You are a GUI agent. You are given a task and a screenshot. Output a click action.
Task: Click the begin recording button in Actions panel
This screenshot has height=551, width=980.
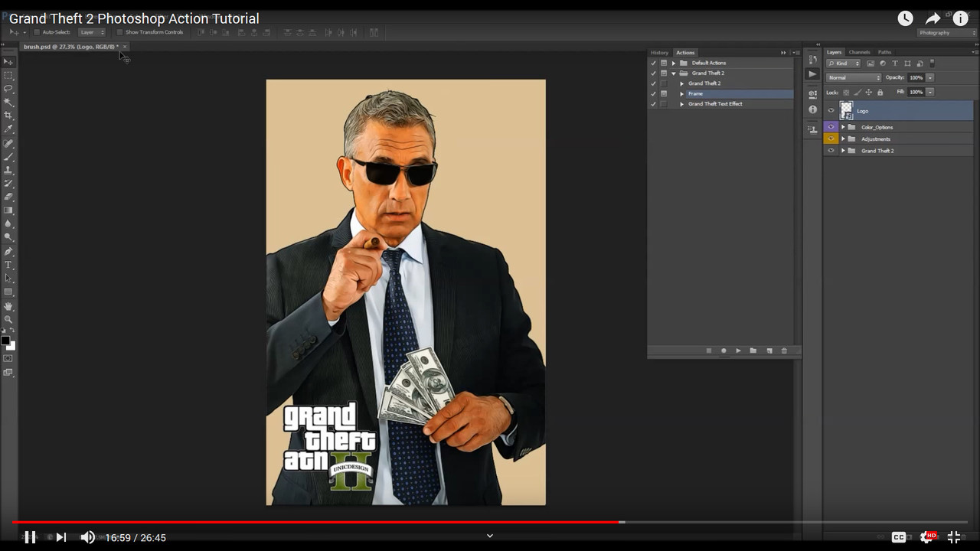tap(724, 350)
